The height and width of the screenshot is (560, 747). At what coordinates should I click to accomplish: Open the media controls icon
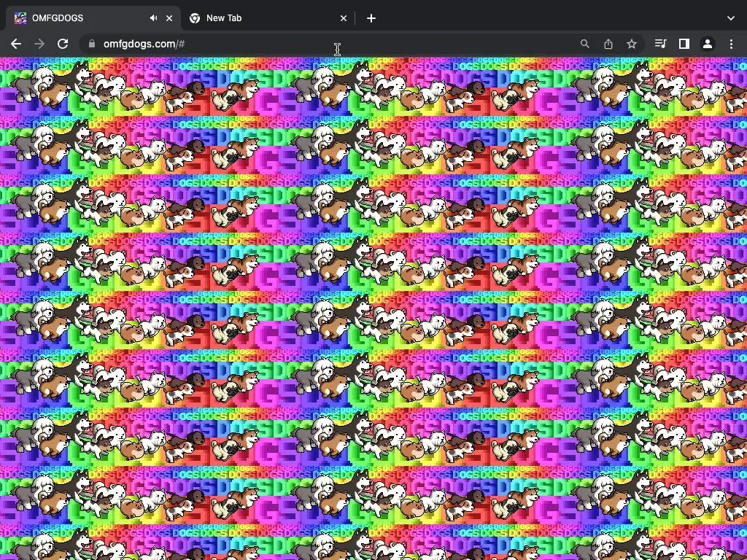tap(660, 44)
